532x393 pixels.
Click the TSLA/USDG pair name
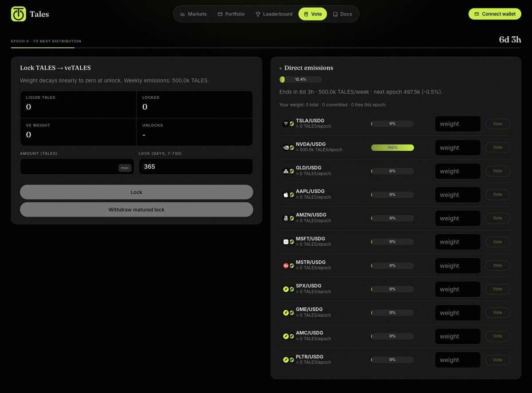tap(310, 121)
